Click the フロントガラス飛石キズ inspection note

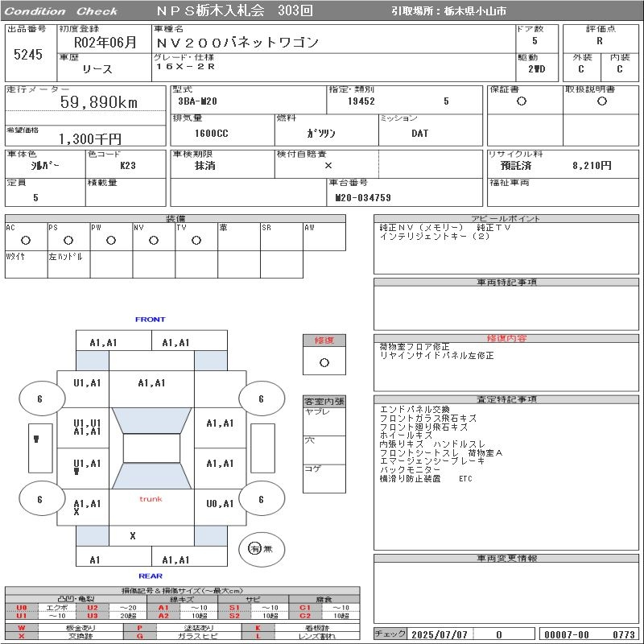(428, 418)
